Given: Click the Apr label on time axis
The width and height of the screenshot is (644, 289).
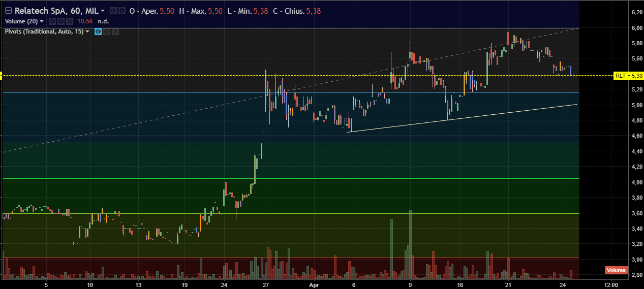Looking at the screenshot, I should click(314, 284).
